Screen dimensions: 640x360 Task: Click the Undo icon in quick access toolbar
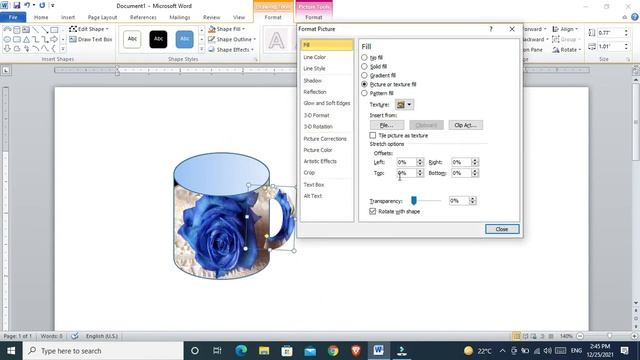pos(27,6)
